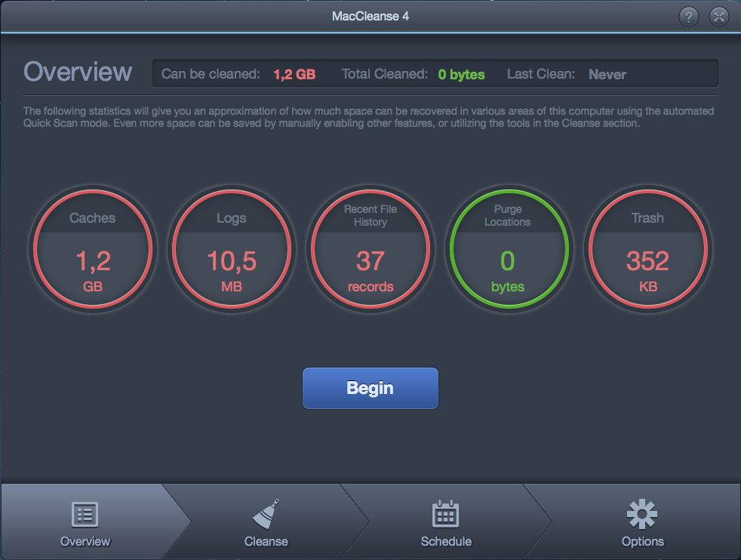Switch to the Overview tab label
This screenshot has height=560, width=741.
[85, 541]
